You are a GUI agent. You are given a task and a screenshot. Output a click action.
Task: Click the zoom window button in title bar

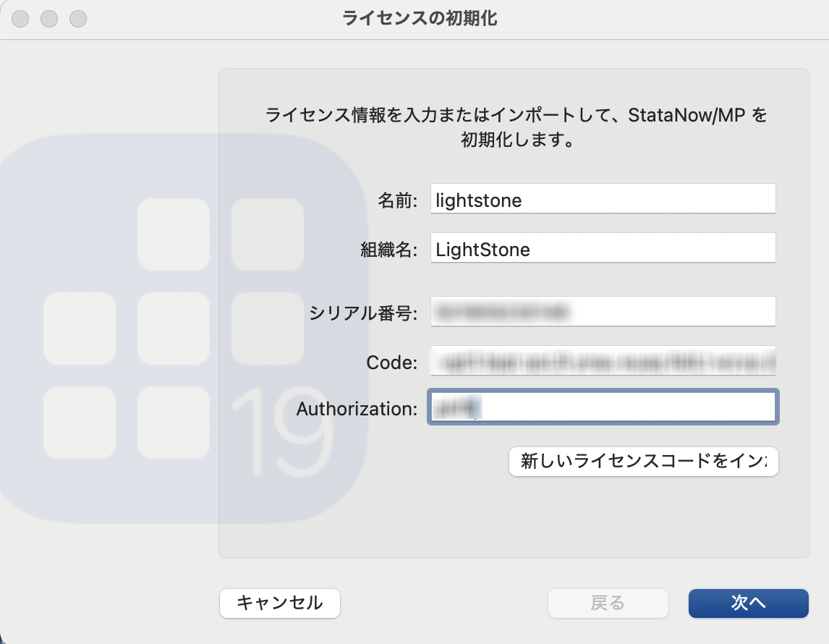click(78, 19)
